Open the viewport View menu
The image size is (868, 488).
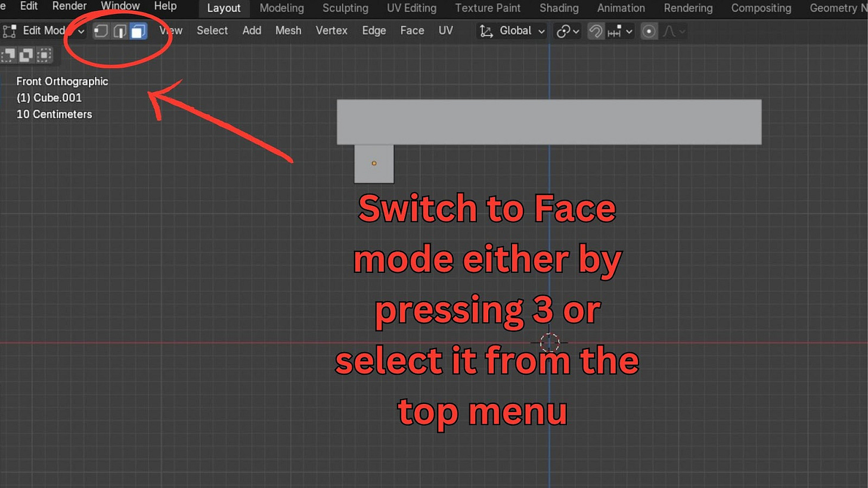(x=171, y=30)
